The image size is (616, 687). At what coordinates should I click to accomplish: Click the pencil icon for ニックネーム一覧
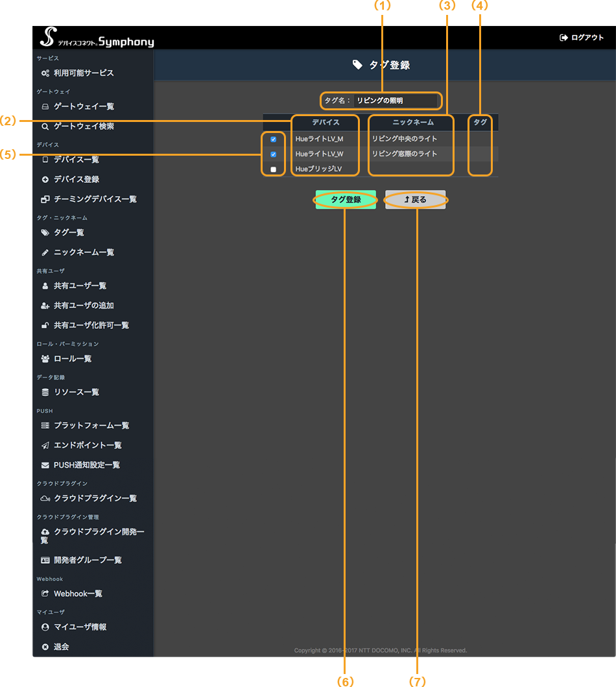45,253
